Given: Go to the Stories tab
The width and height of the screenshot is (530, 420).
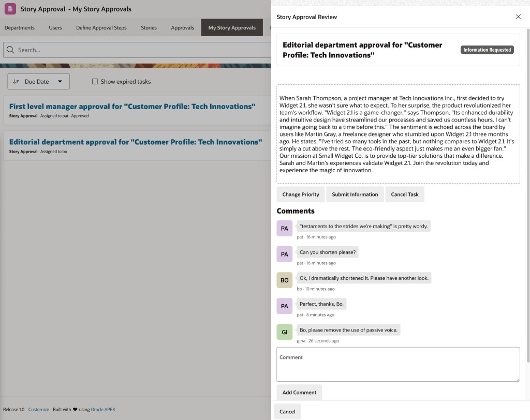Looking at the screenshot, I should pyautogui.click(x=149, y=28).
